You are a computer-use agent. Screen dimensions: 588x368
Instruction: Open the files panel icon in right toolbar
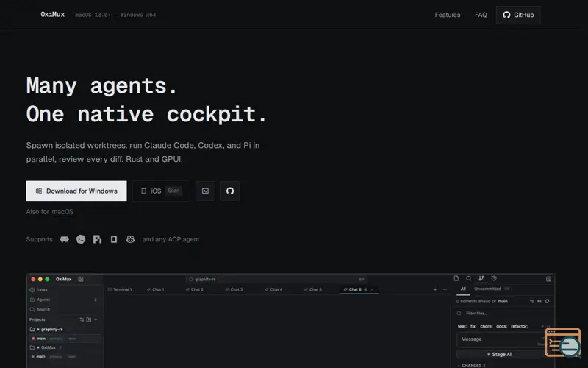[456, 278]
